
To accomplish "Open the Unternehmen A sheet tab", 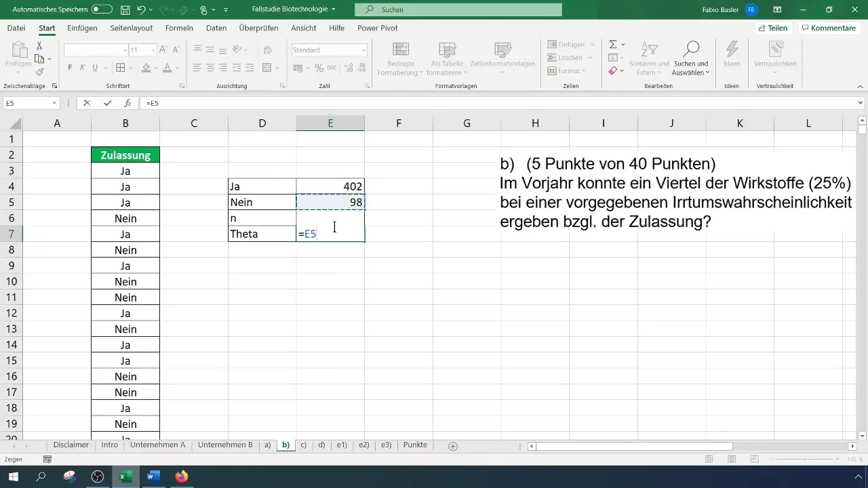I will point(158,445).
